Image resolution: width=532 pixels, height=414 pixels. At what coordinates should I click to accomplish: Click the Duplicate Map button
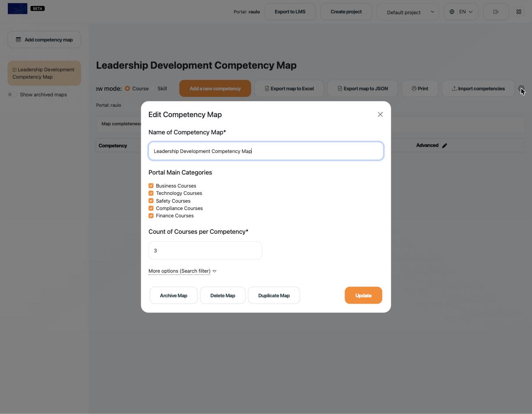pos(274,296)
